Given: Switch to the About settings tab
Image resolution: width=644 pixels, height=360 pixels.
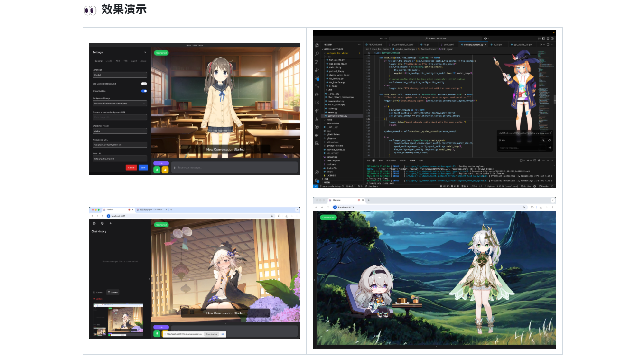Looking at the screenshot, I should (x=143, y=61).
